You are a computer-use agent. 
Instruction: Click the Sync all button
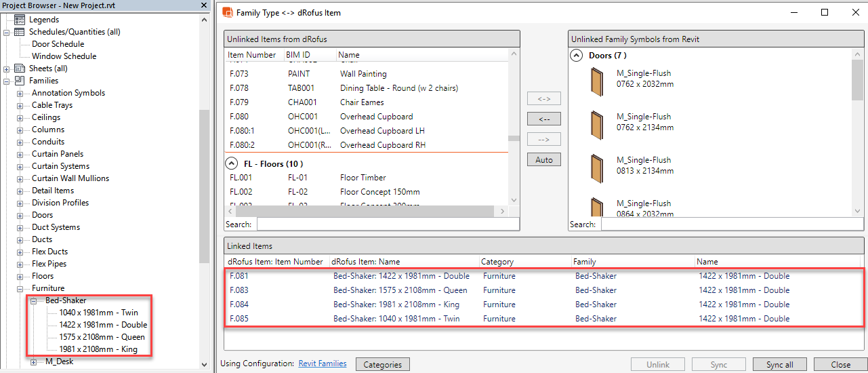click(x=779, y=364)
